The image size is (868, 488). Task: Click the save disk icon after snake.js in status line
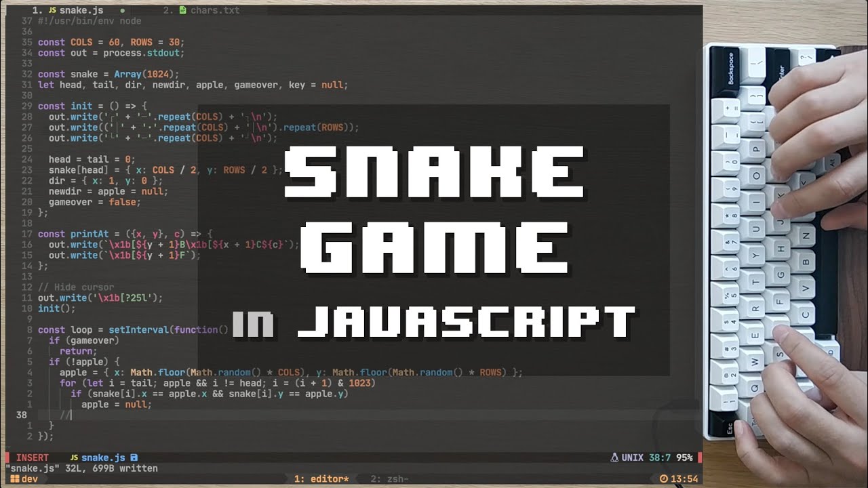(134, 457)
